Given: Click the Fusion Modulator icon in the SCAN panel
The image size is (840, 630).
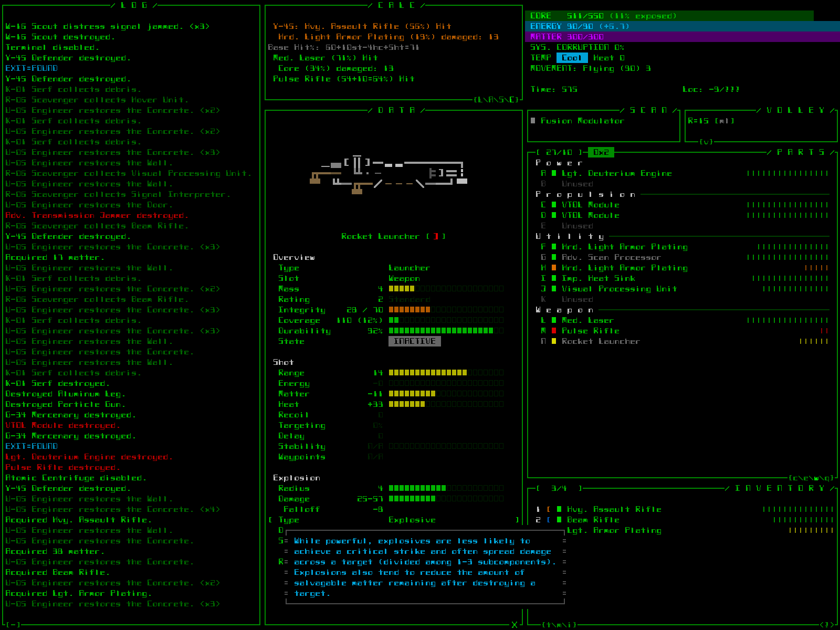Looking at the screenshot, I should point(534,121).
